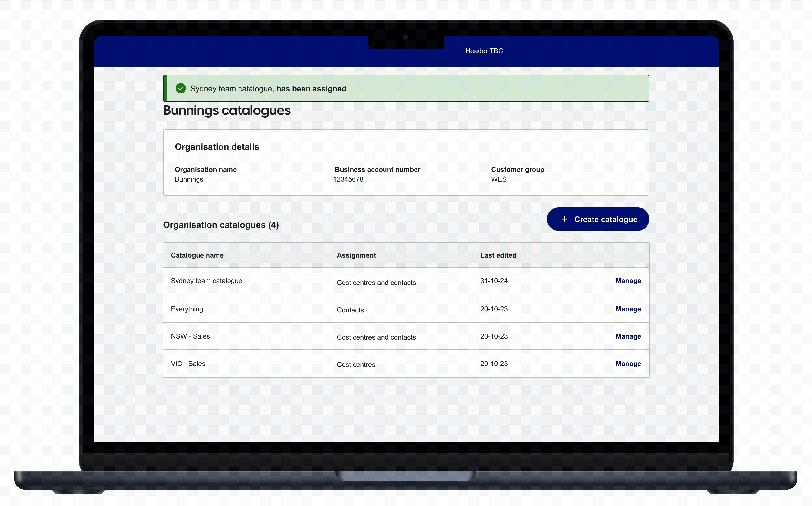The width and height of the screenshot is (812, 506).
Task: Click the Last edited column header
Action: tap(498, 255)
